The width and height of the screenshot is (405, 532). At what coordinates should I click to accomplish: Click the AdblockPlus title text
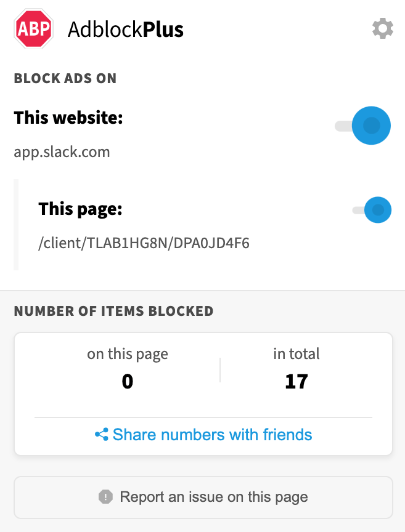[126, 28]
